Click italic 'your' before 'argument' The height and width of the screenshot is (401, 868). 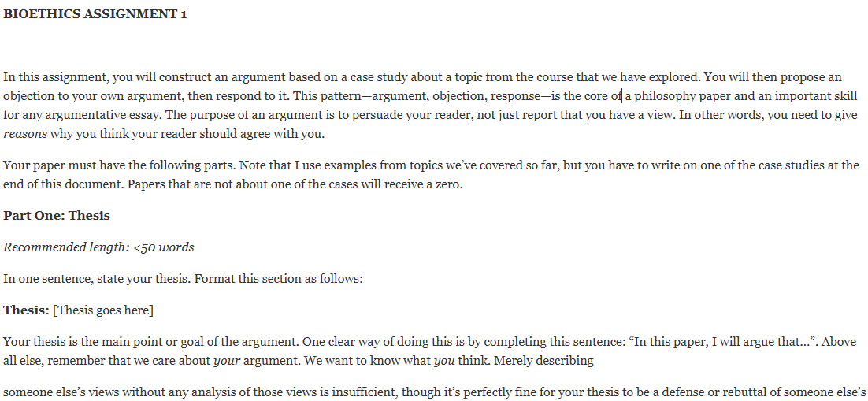coord(226,361)
